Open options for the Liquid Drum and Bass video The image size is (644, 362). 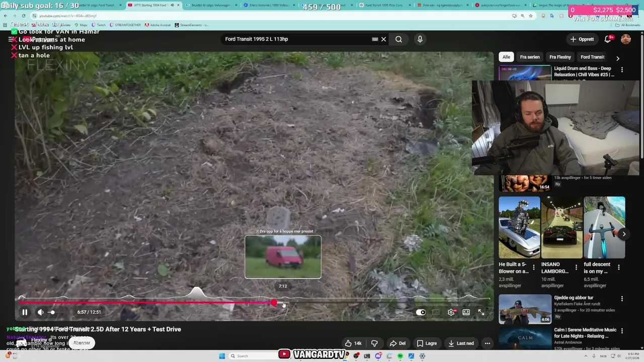pos(622,70)
